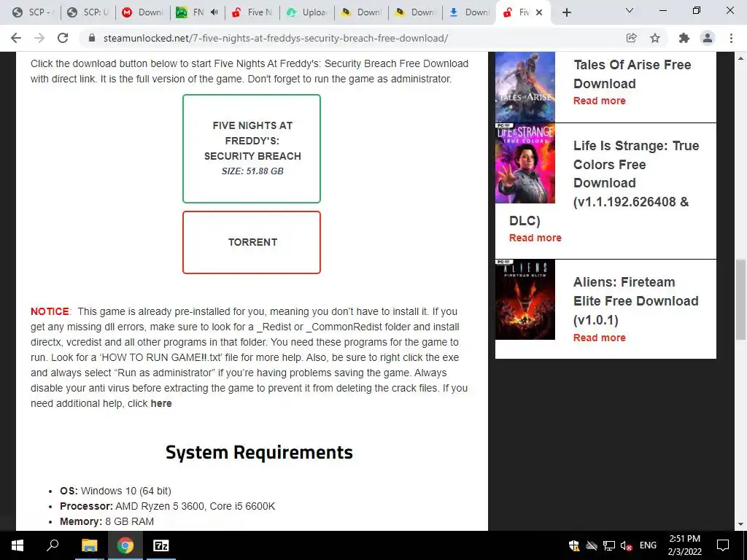Open the Windows Start menu
Image resolution: width=747 pixels, height=560 pixels.
coord(18,545)
